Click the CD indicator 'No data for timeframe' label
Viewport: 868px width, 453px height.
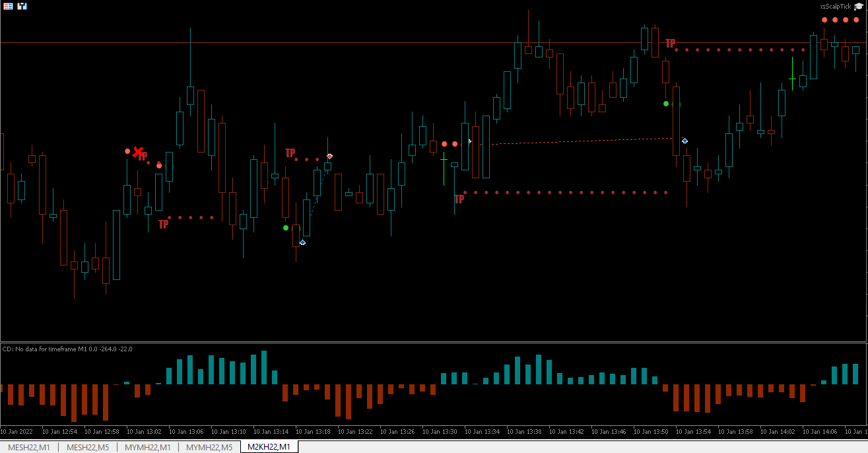(x=67, y=349)
